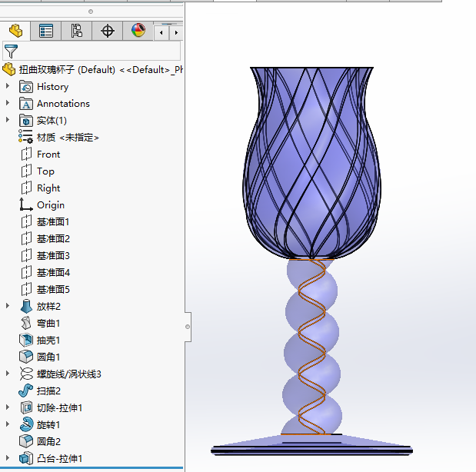The height and width of the screenshot is (472, 476).
Task: Open the DisplayManager color sphere tab
Action: pyautogui.click(x=138, y=31)
